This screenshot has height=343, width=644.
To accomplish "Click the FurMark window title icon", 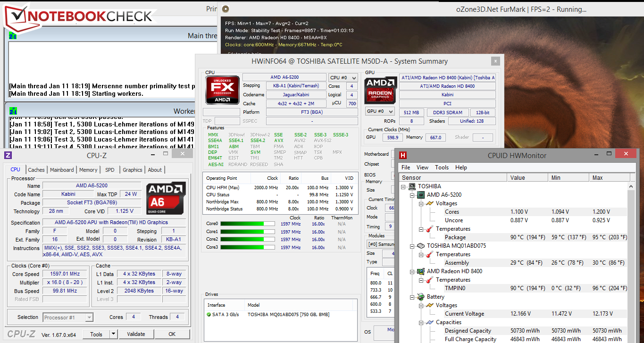I will click(x=226, y=9).
